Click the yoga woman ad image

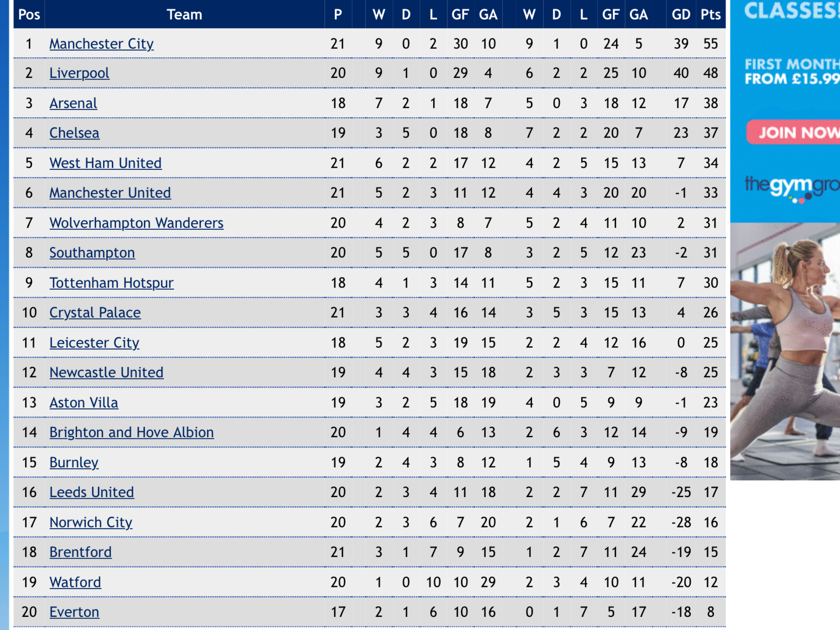785,351
